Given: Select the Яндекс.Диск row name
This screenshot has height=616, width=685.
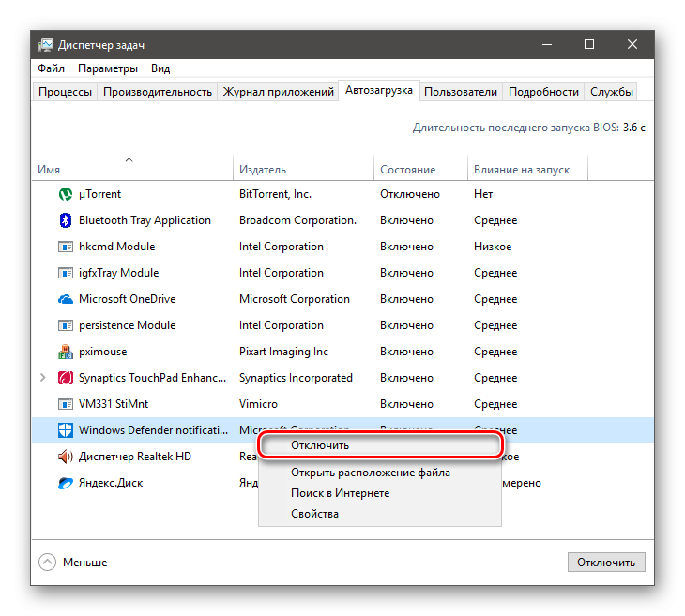Looking at the screenshot, I should click(x=111, y=483).
